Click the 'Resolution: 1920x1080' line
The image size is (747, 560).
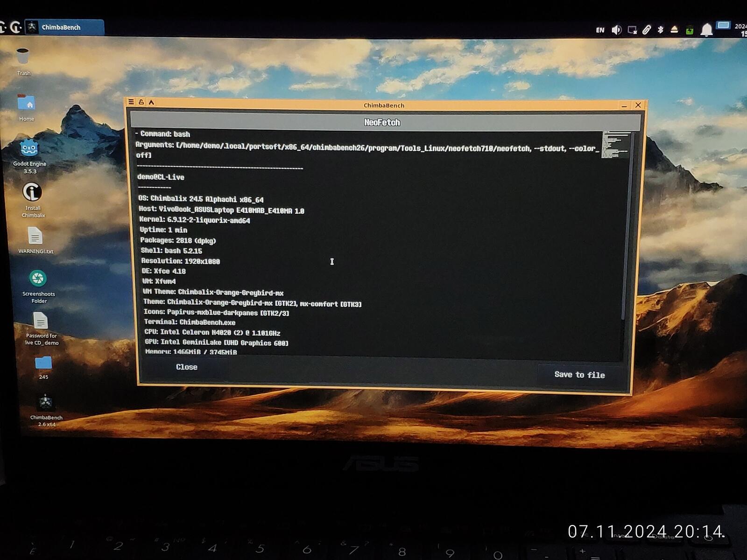[181, 261]
